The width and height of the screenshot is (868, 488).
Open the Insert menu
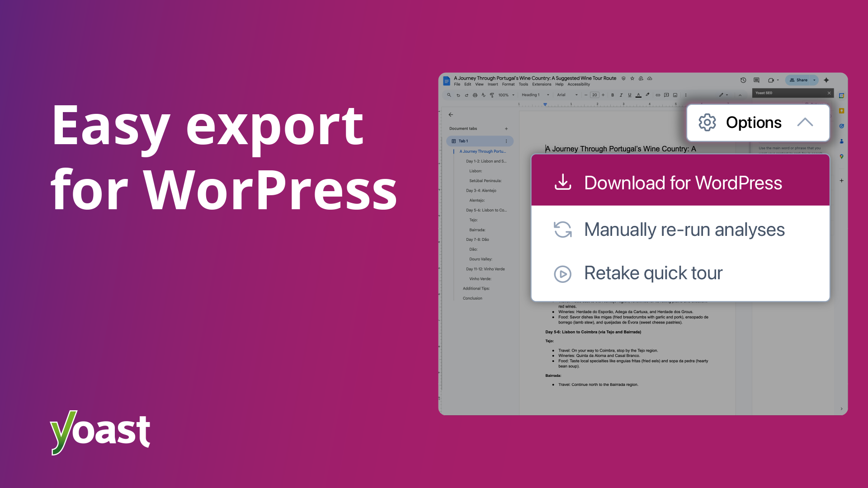point(493,84)
